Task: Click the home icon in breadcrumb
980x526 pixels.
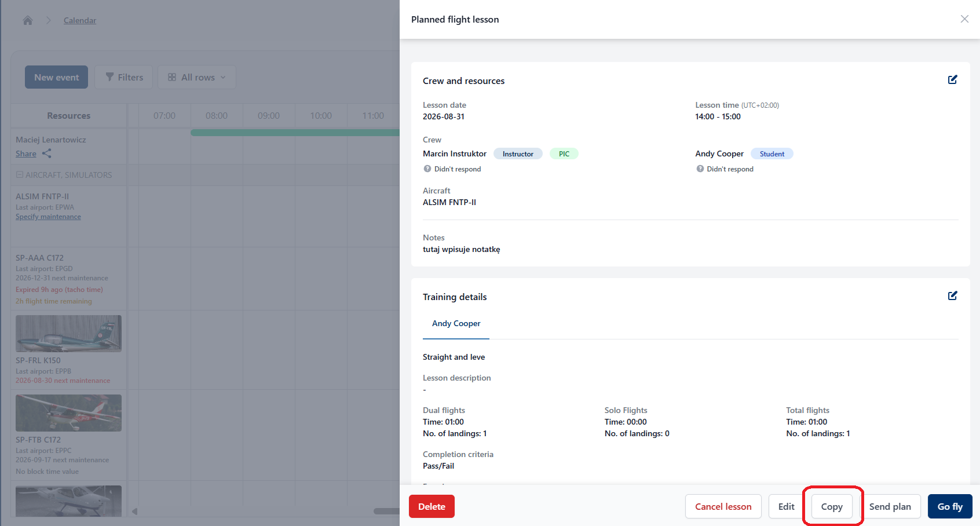Action: tap(28, 20)
